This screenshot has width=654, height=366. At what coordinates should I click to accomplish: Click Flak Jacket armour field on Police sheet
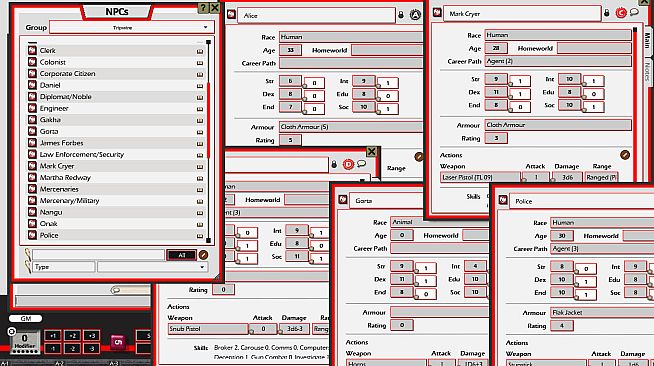pos(602,312)
